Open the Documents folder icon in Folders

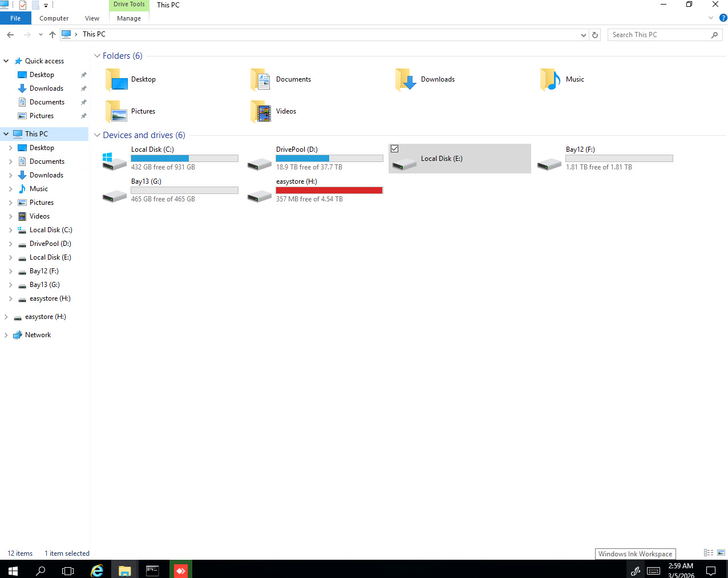click(x=261, y=80)
